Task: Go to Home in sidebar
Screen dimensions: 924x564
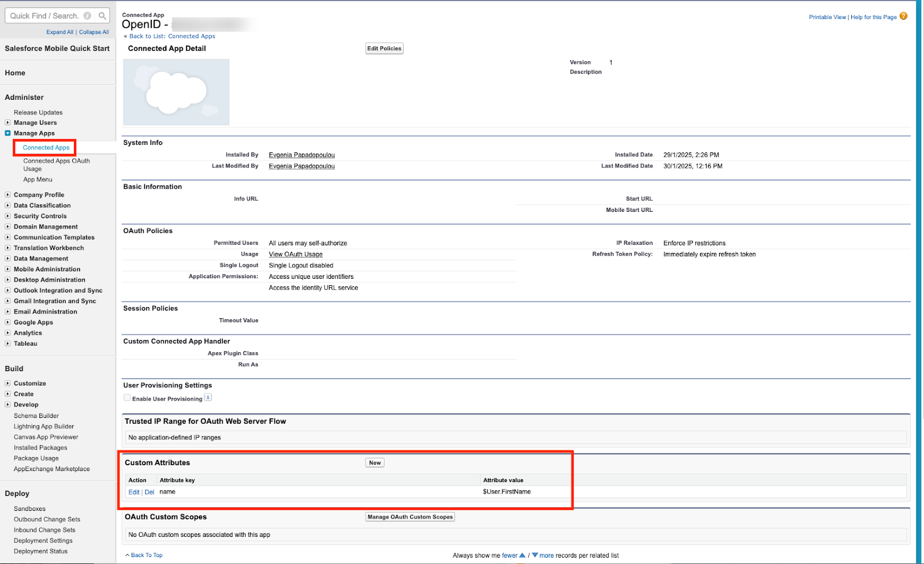Action: click(15, 73)
